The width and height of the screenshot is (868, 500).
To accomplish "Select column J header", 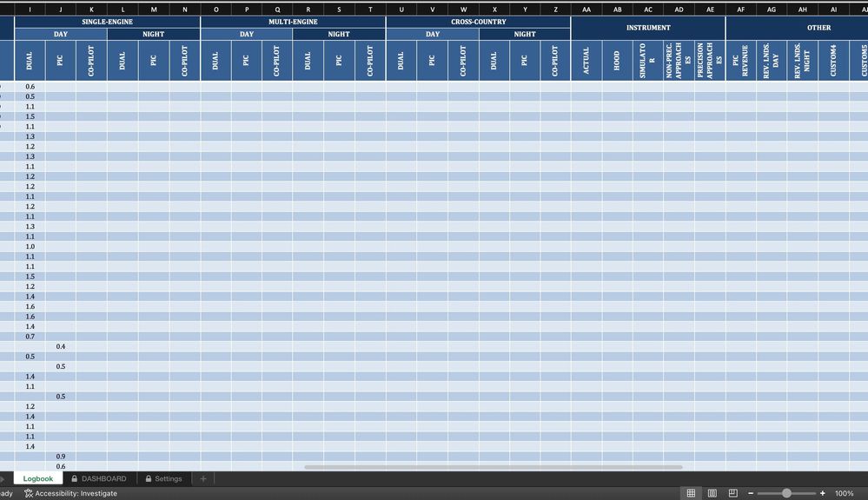I will (61, 10).
